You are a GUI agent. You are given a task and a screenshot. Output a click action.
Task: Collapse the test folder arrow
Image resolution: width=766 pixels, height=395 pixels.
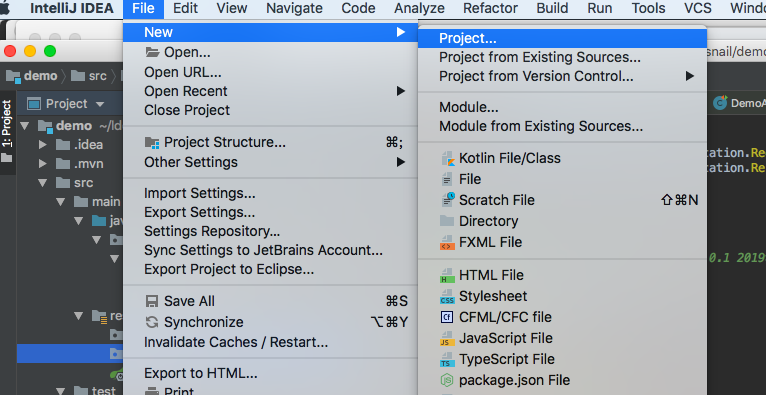pyautogui.click(x=61, y=391)
